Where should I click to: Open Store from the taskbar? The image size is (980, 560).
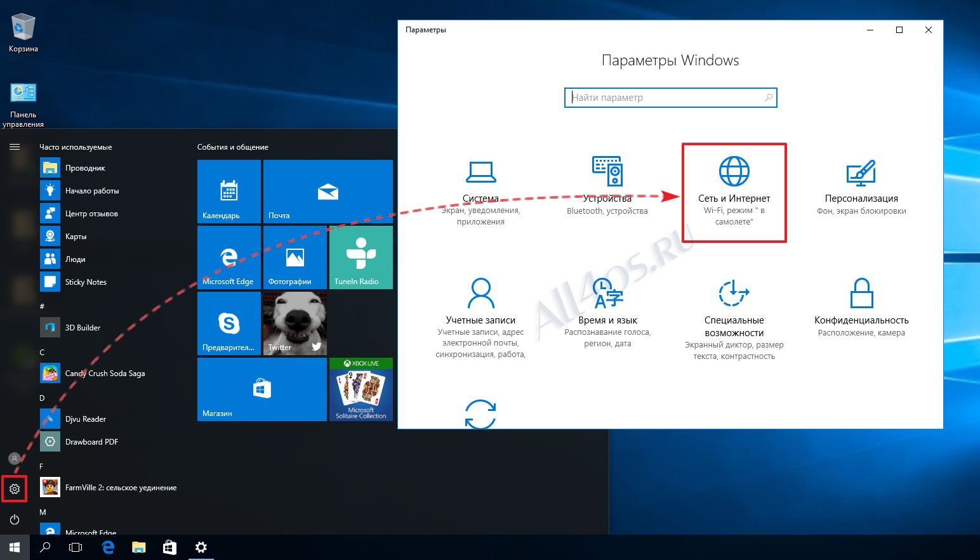[169, 547]
